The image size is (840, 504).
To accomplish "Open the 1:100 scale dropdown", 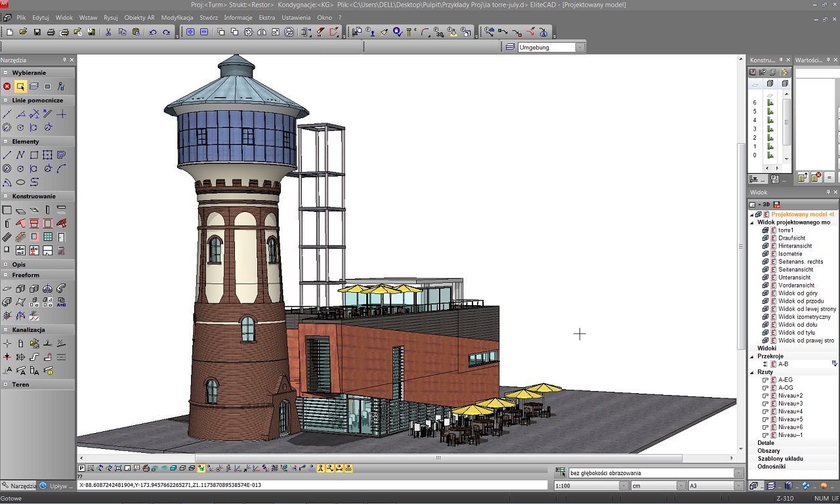I will click(623, 486).
